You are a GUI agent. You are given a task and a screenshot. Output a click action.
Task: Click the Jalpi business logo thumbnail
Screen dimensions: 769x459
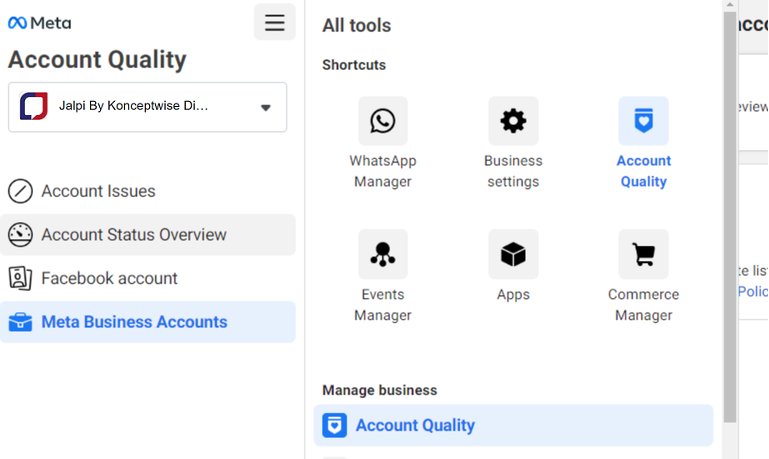(x=34, y=106)
